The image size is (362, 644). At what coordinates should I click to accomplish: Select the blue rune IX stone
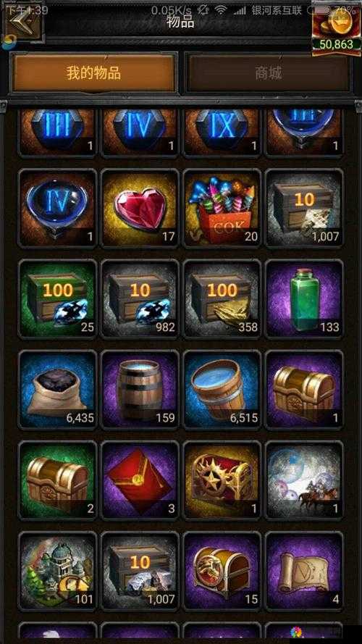pos(222,133)
